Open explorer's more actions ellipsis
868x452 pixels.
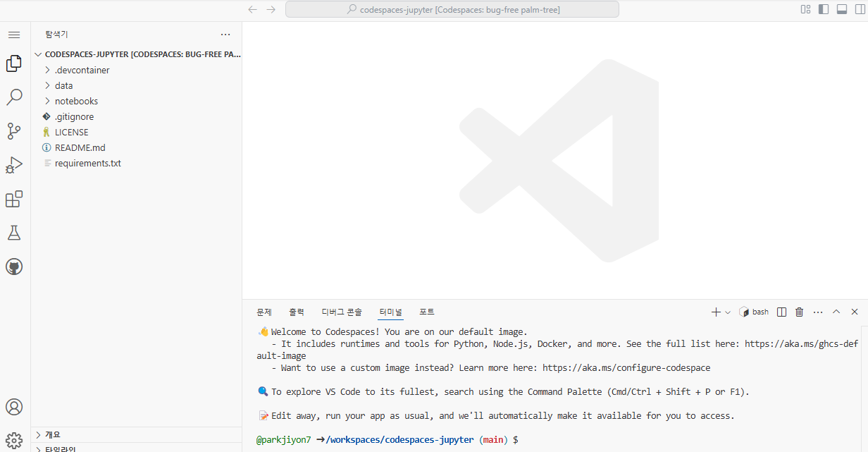pos(225,34)
